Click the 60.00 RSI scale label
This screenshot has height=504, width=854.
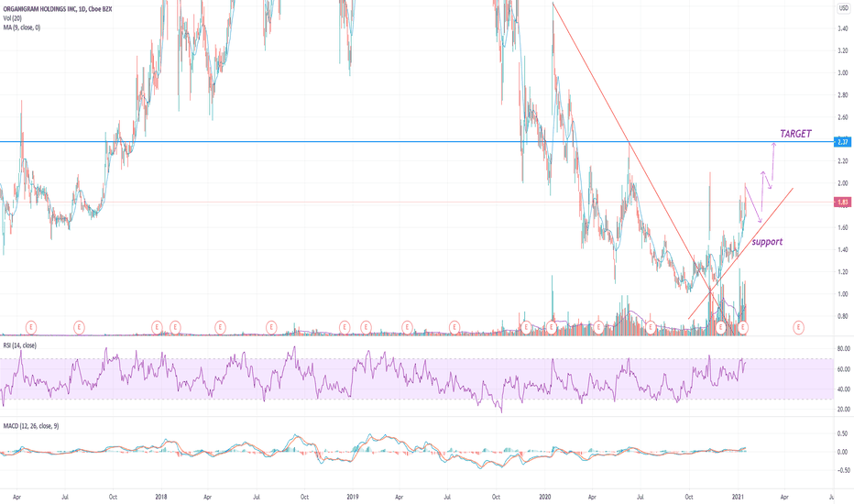tap(844, 369)
